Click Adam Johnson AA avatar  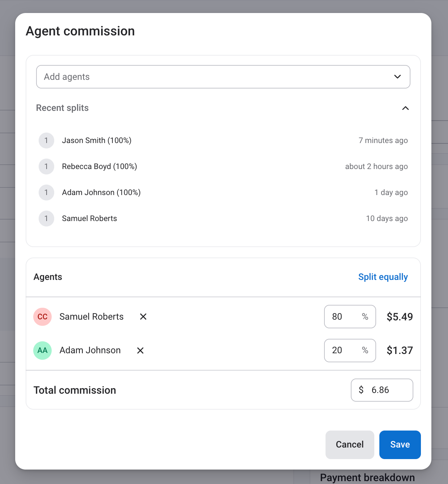[43, 350]
